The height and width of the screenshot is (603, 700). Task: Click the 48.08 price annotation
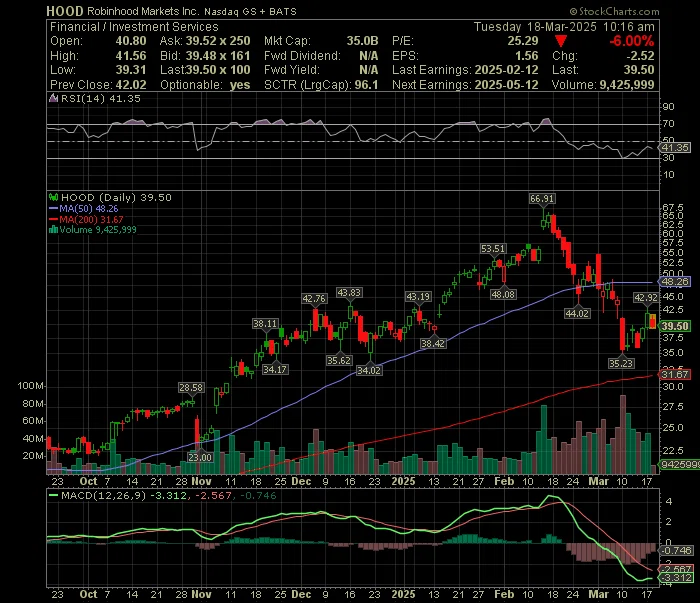coord(503,295)
